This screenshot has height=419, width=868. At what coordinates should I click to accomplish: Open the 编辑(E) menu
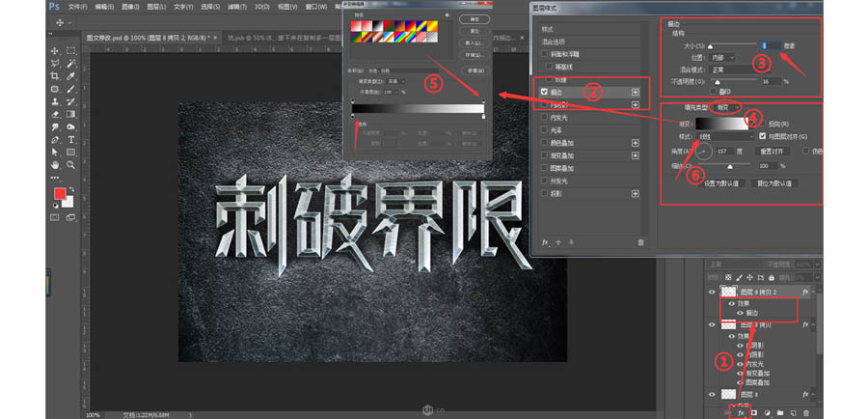pos(104,7)
